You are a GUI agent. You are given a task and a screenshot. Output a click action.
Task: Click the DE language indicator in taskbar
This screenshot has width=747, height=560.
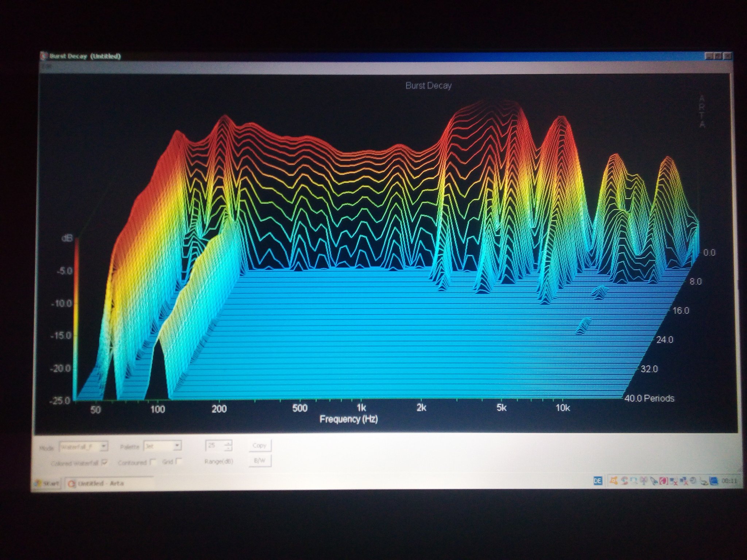point(598,481)
